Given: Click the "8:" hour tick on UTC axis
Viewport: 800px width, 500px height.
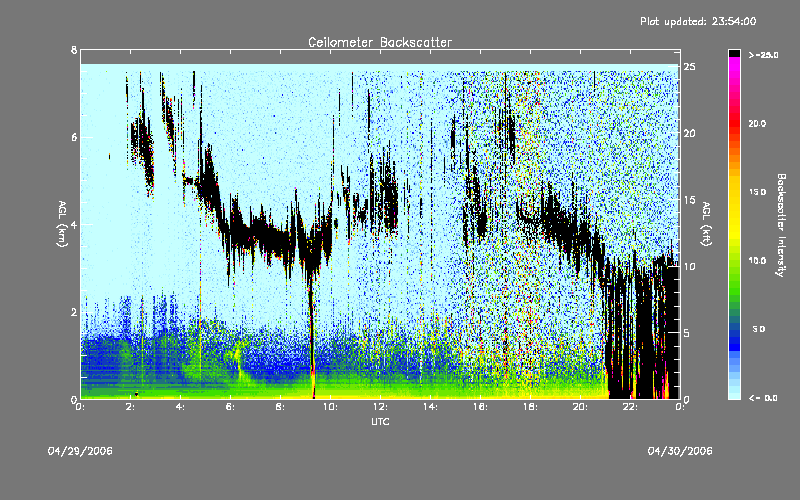Looking at the screenshot, I should pyautogui.click(x=281, y=407).
